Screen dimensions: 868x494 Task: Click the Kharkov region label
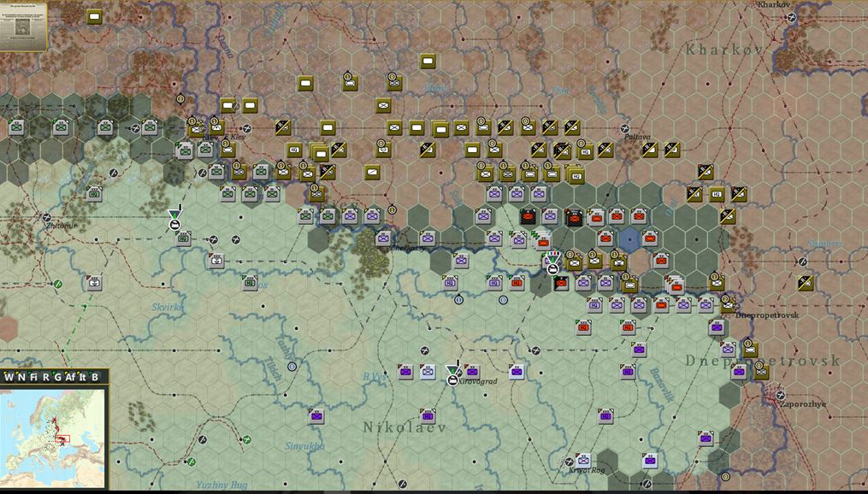(724, 50)
